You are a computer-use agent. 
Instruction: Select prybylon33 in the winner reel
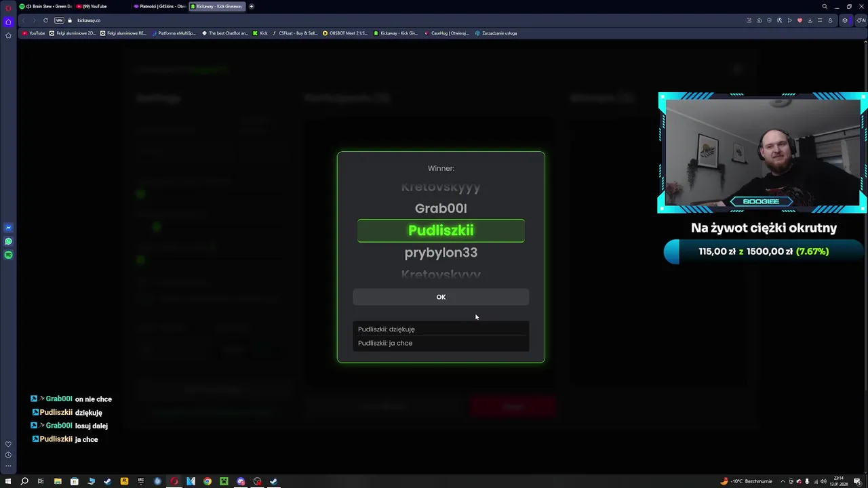441,253
